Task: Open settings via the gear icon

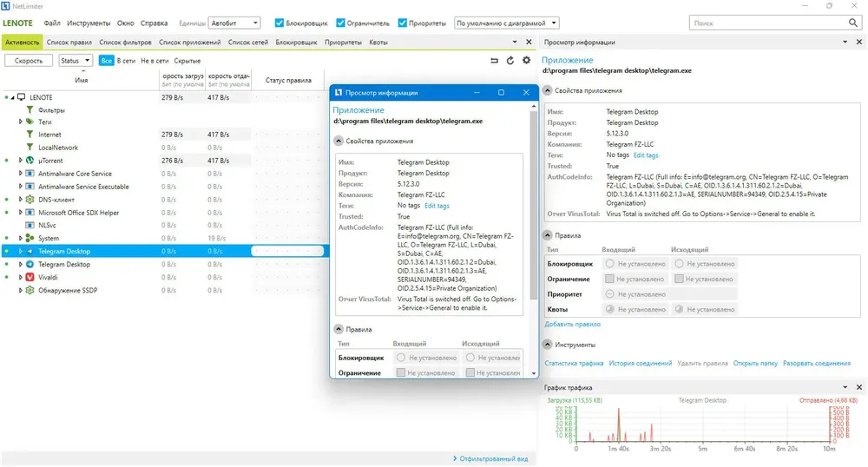Action: [526, 61]
